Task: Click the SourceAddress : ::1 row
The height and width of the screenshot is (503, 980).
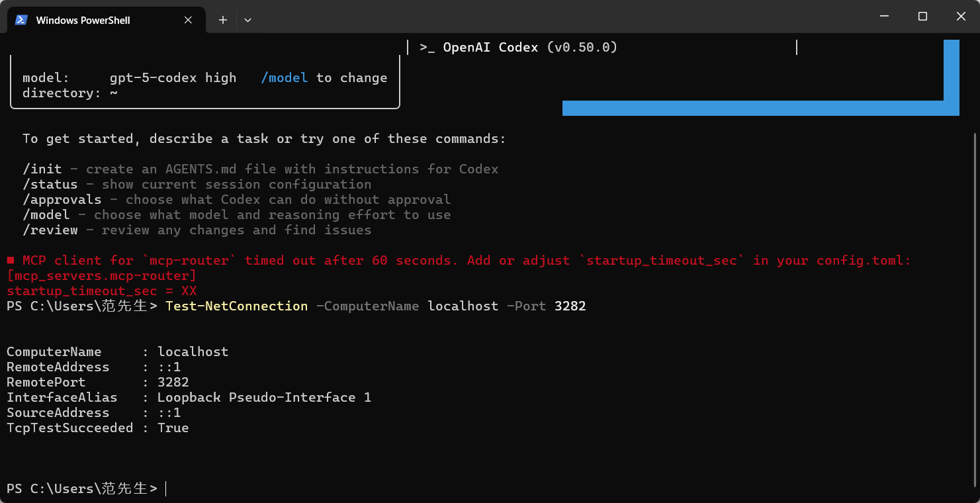Action: (93, 413)
